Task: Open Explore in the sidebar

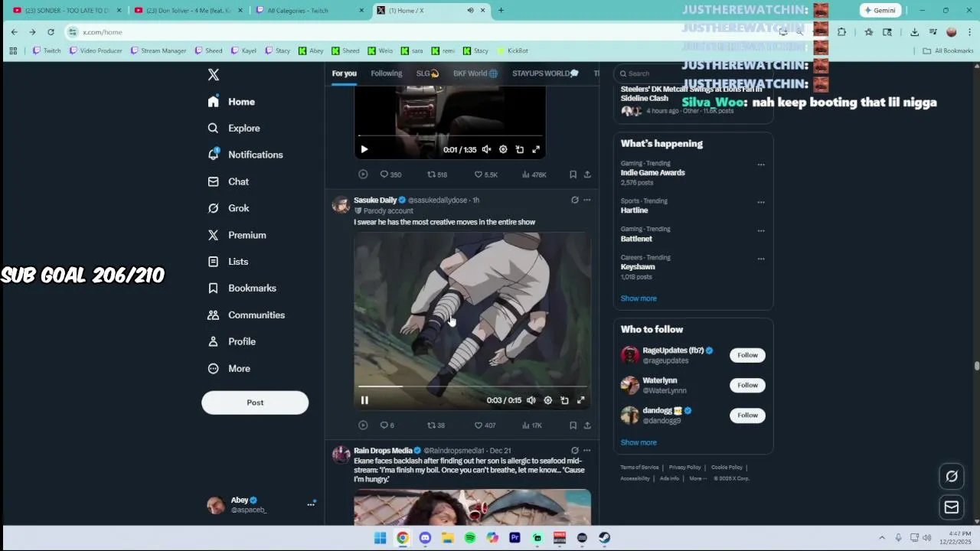Action: (234, 129)
